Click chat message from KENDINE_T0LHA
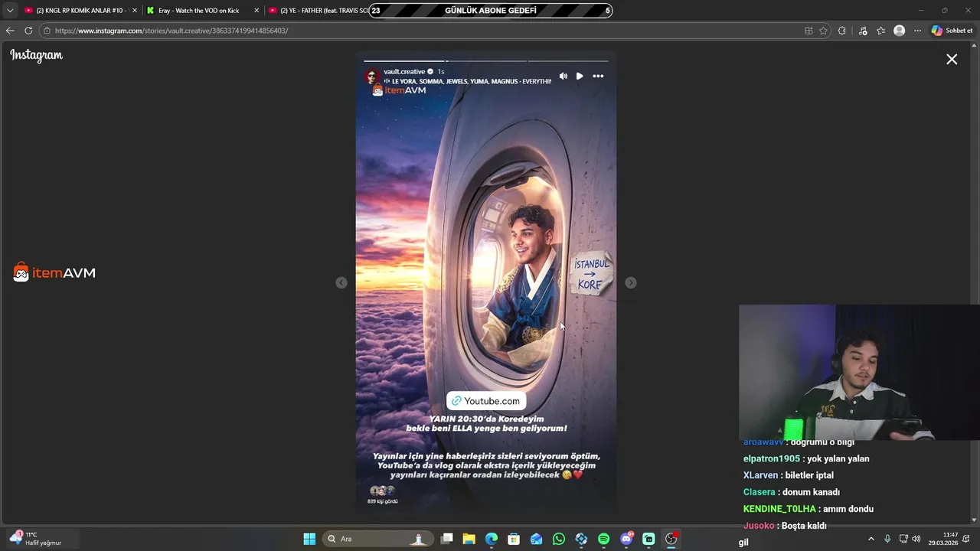The width and height of the screenshot is (980, 551). coord(808,509)
